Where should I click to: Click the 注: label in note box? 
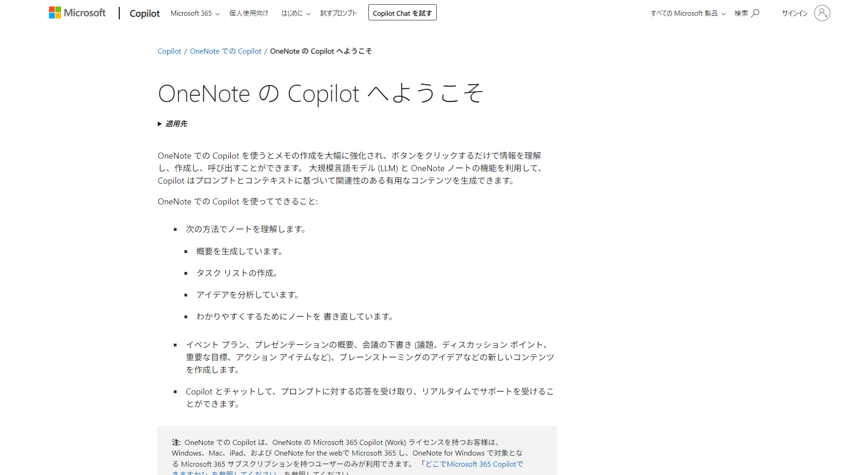click(176, 443)
